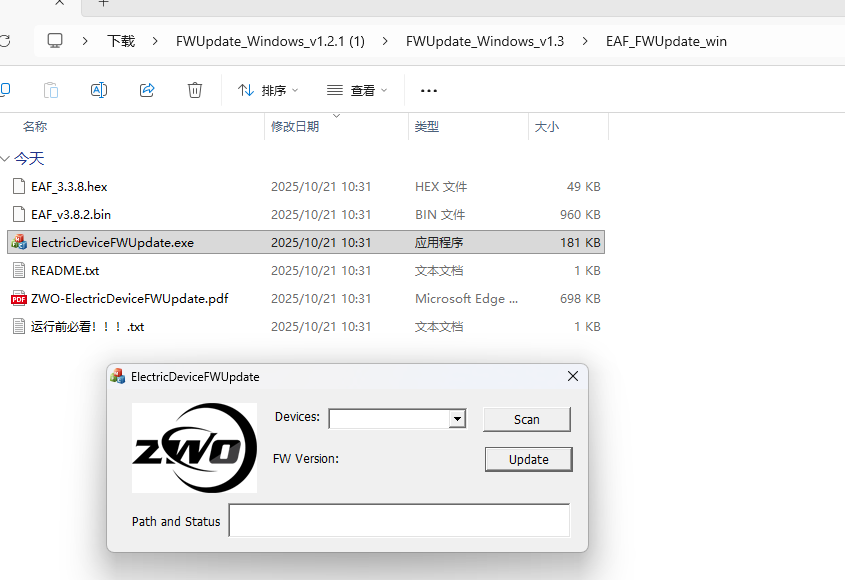Click the This PC monitor icon in address bar
The image size is (845, 580).
(55, 41)
